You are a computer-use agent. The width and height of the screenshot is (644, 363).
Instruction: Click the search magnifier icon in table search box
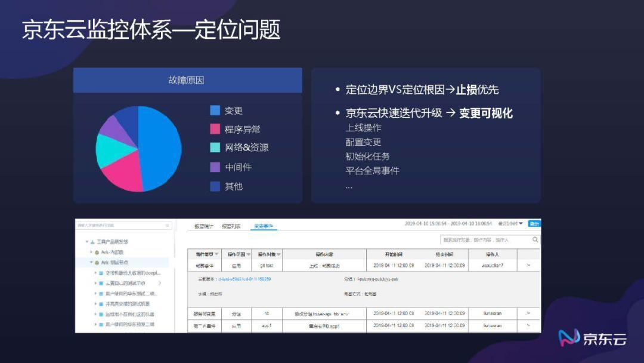point(535,239)
